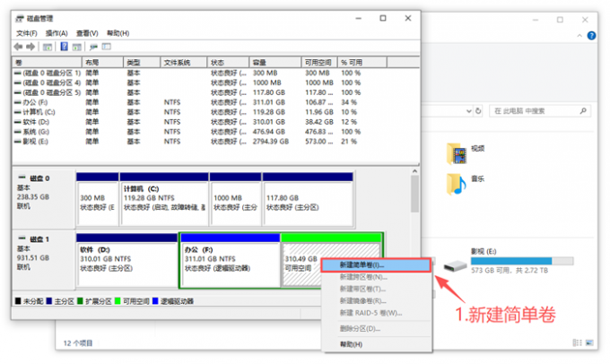Screen dimensions: 610x364
Task: Click the 12 个项目 status text in Explorer
Action: coord(78,343)
